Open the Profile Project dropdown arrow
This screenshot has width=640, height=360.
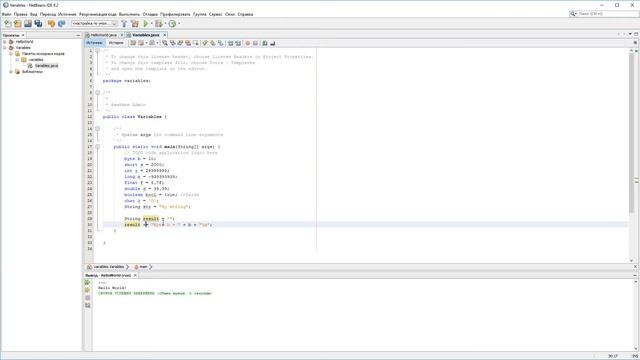[179, 24]
